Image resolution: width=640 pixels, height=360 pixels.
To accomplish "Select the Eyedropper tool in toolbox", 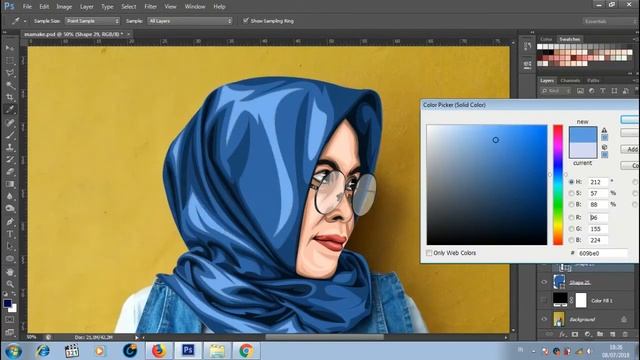I will (9, 109).
